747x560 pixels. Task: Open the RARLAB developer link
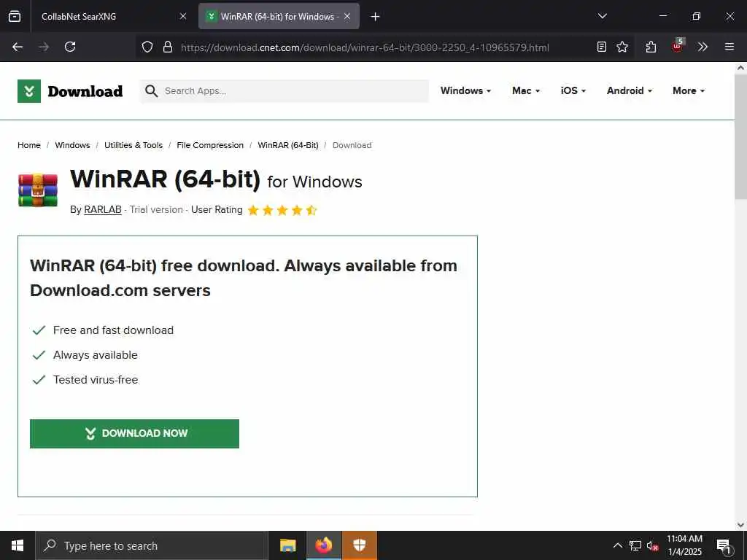tap(103, 209)
